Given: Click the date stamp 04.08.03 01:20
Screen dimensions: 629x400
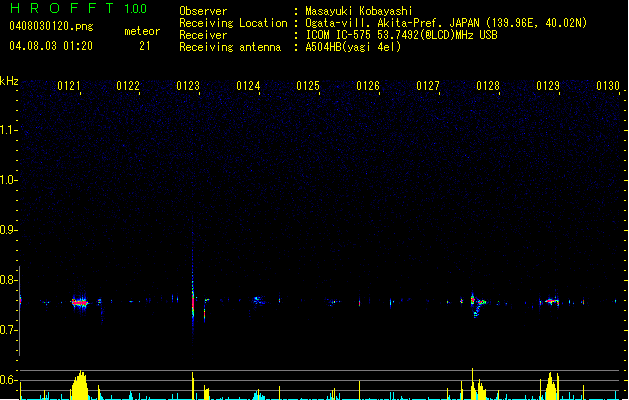Looking at the screenshot, I should [x=51, y=46].
